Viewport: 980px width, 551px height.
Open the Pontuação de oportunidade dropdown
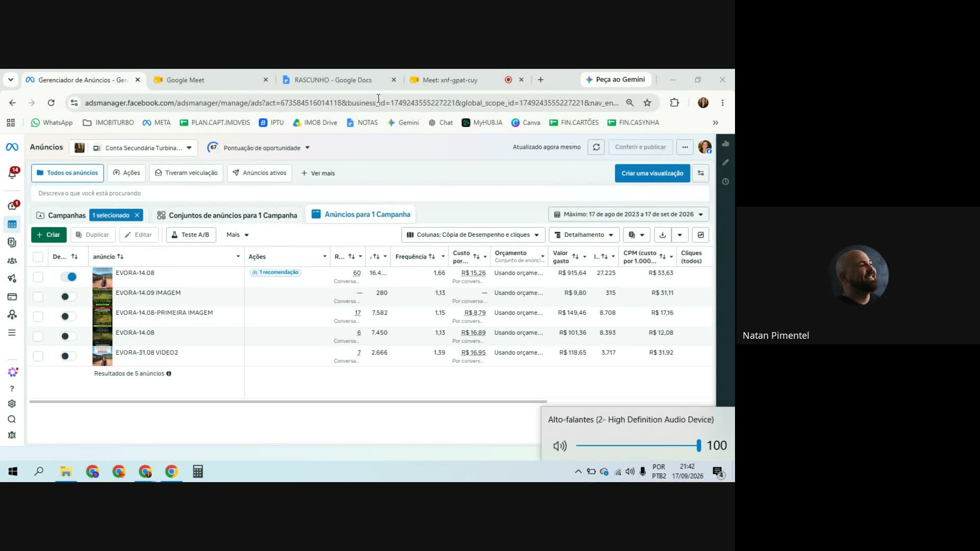coord(259,148)
